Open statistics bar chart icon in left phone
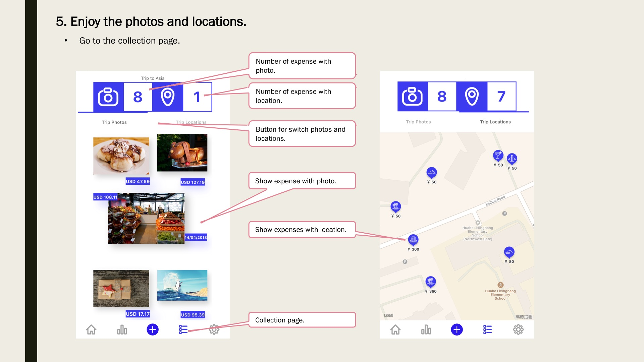The image size is (644, 362). (x=122, y=329)
